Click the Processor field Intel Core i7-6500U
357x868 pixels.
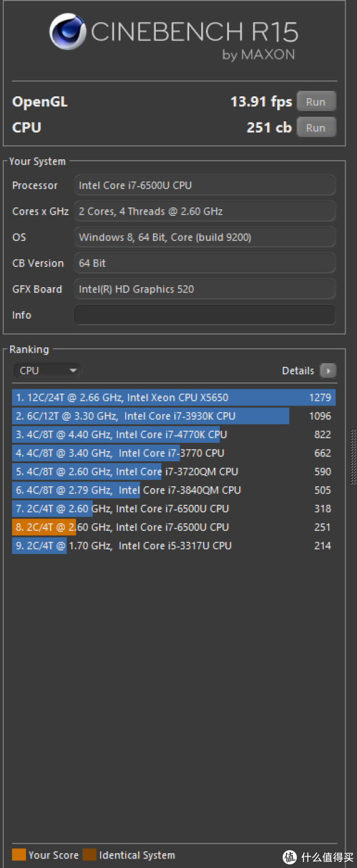pos(205,185)
